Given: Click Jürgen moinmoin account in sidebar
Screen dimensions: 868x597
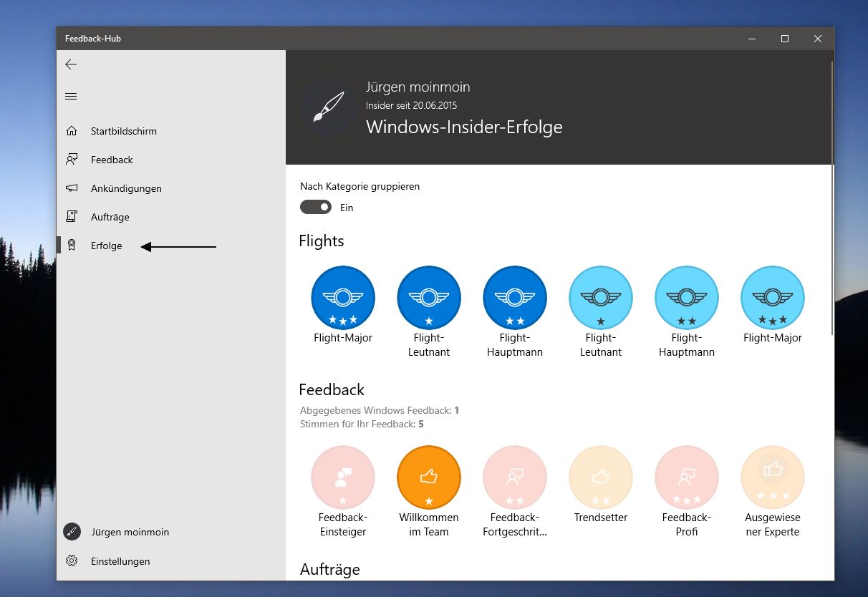Looking at the screenshot, I should coord(171,532).
